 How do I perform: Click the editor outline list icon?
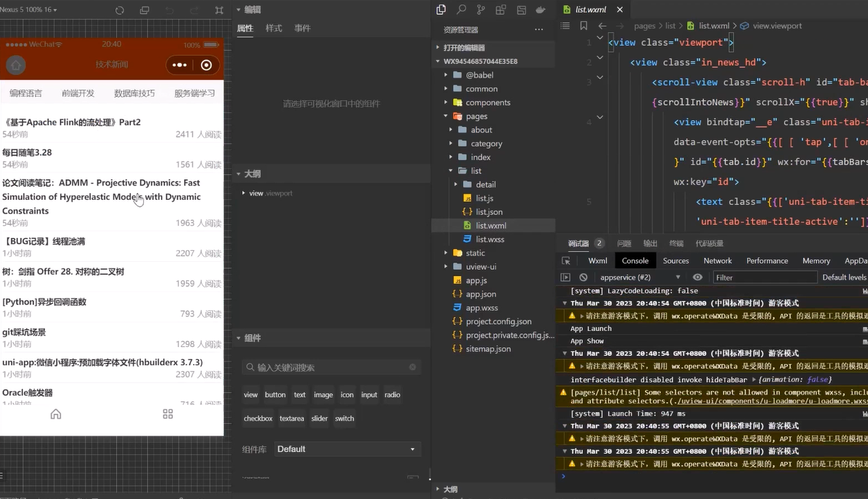coord(565,26)
